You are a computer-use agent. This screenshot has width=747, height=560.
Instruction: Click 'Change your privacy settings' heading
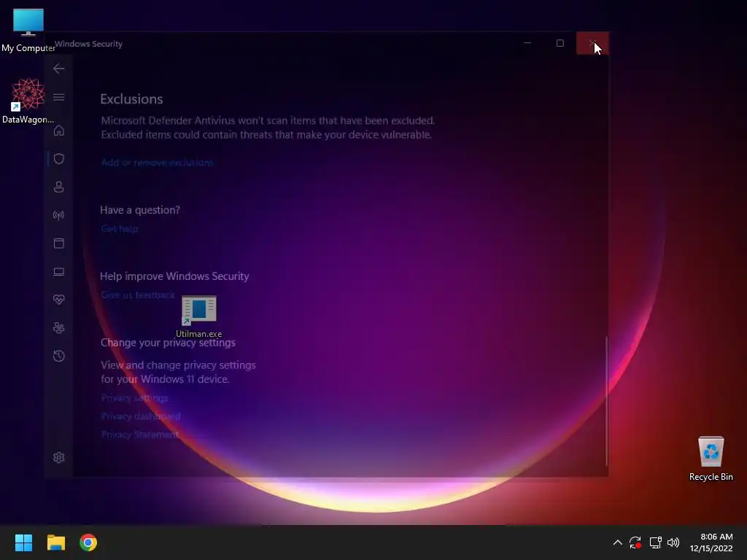pos(168,343)
